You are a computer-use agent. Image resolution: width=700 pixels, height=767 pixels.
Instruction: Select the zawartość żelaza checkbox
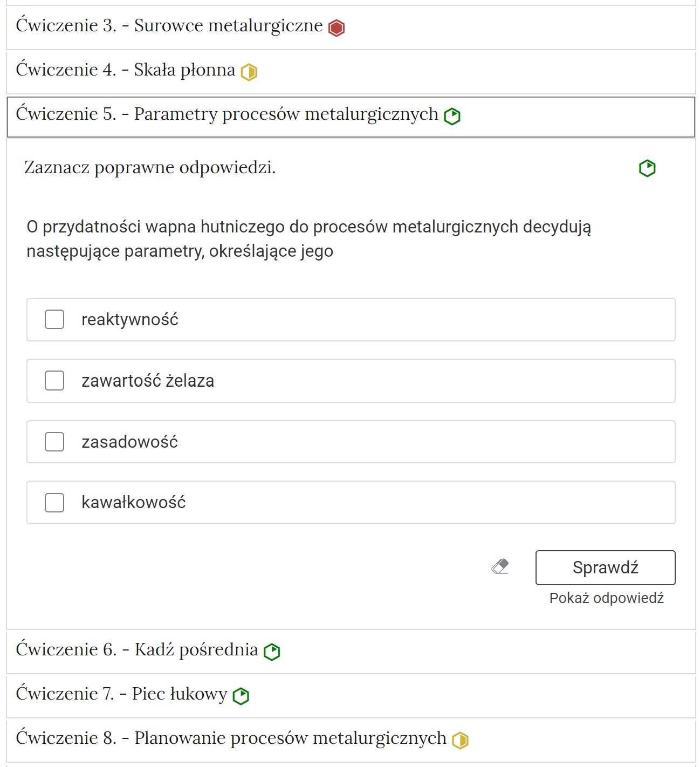click(x=54, y=381)
